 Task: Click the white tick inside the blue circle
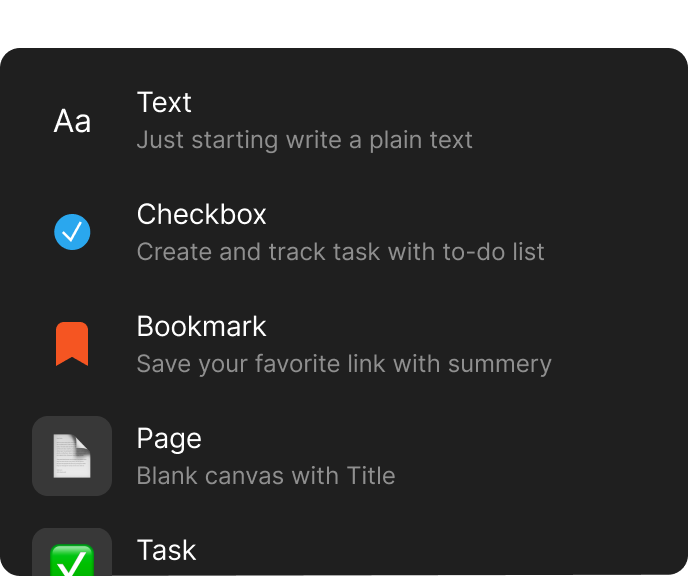click(x=72, y=232)
